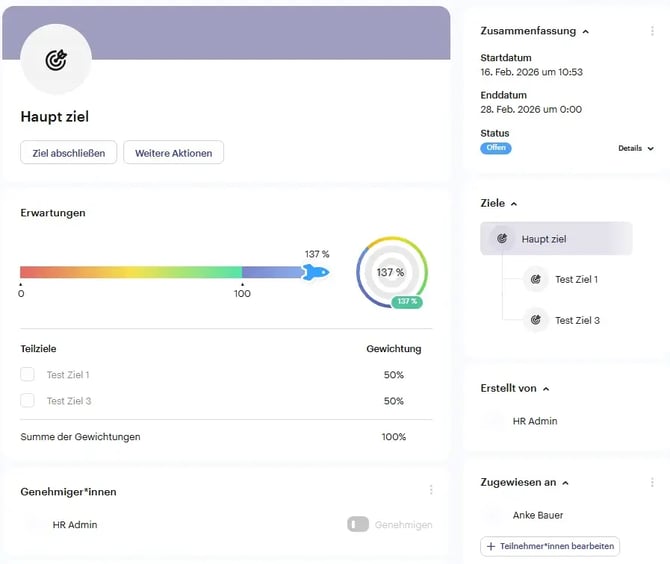Screen dimensions: 670x564
Task: Click the 0 marker on progress scale
Action: 21,294
